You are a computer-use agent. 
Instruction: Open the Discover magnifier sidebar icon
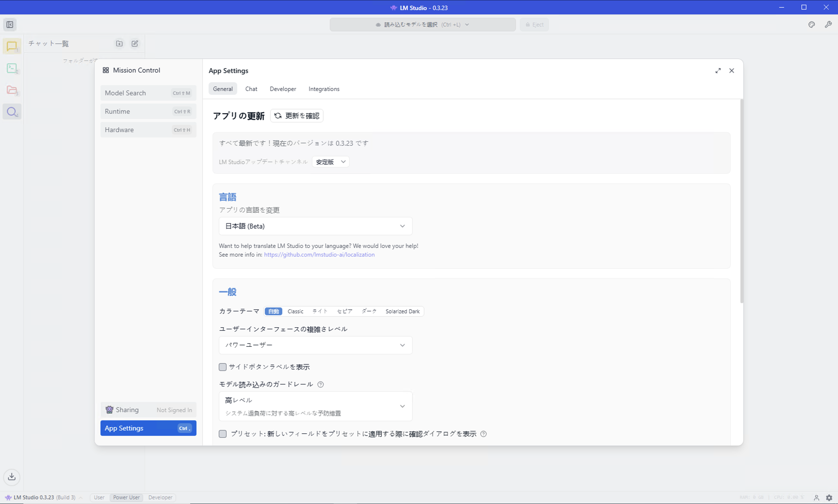[x=12, y=112]
